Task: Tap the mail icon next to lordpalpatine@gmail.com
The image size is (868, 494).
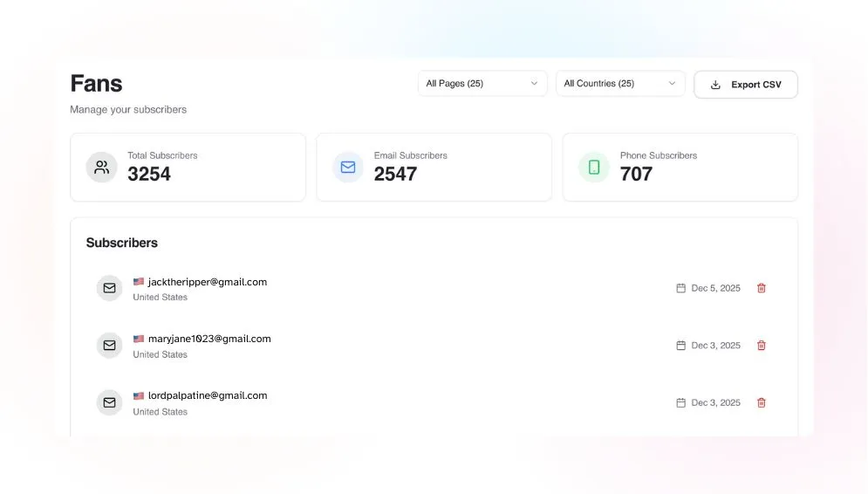Action: (x=109, y=402)
